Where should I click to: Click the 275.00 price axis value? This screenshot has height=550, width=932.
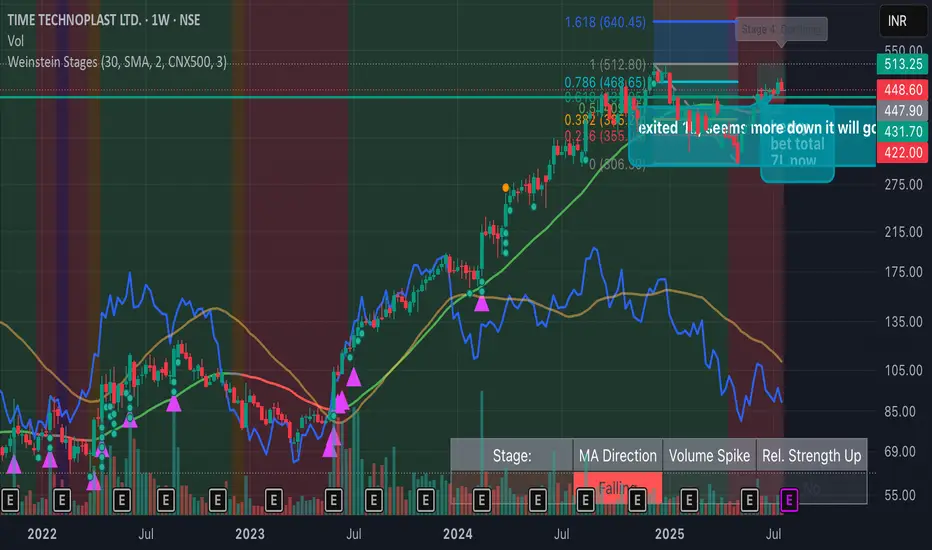(903, 185)
